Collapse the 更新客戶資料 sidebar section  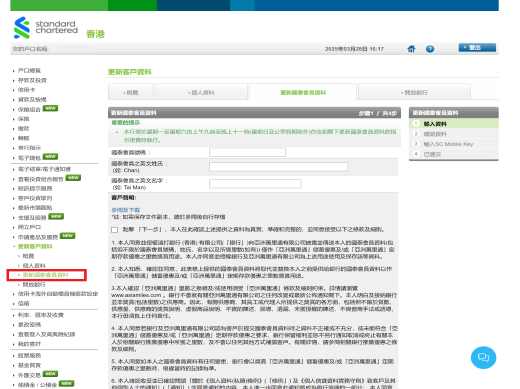click(x=35, y=247)
